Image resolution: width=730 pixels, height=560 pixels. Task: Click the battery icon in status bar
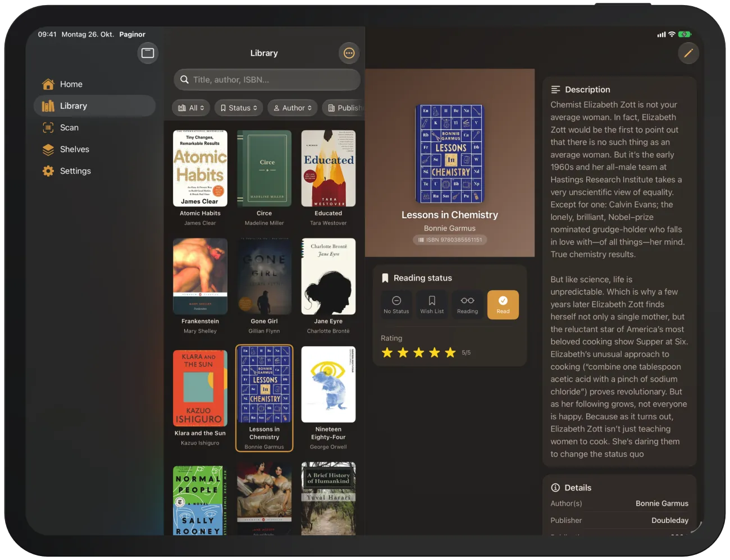[685, 34]
